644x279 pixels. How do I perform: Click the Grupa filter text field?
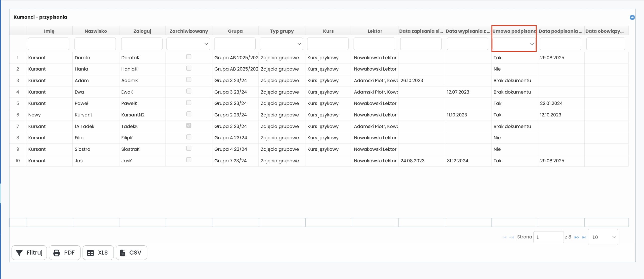pos(235,44)
